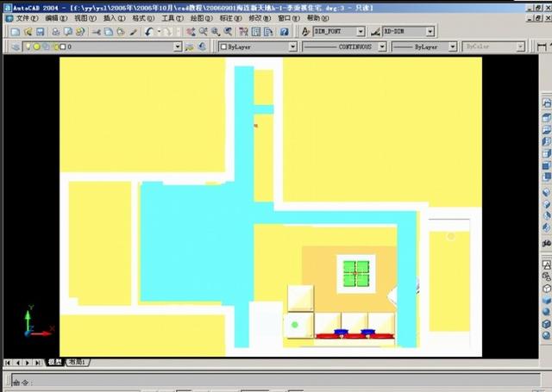
Task: Open the 标注 (Dimension) menu
Action: coord(231,18)
